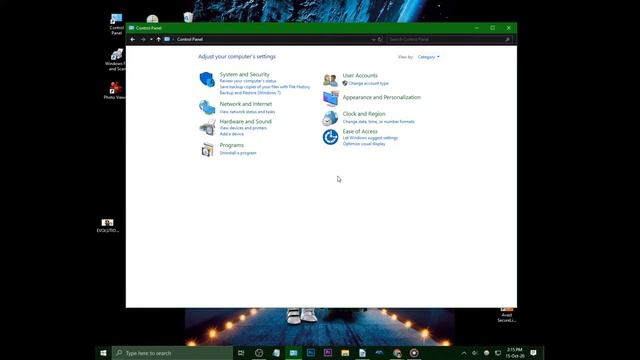Click View network status and tasks

pos(247,112)
